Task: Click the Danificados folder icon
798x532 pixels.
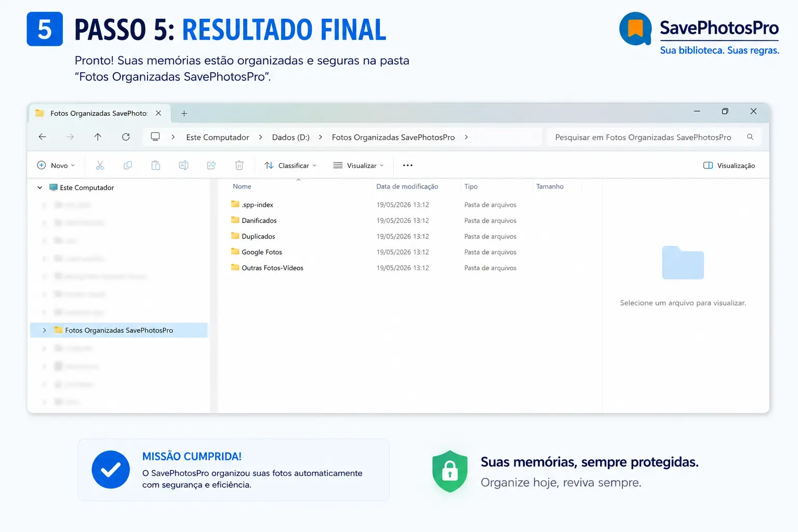Action: tap(235, 220)
